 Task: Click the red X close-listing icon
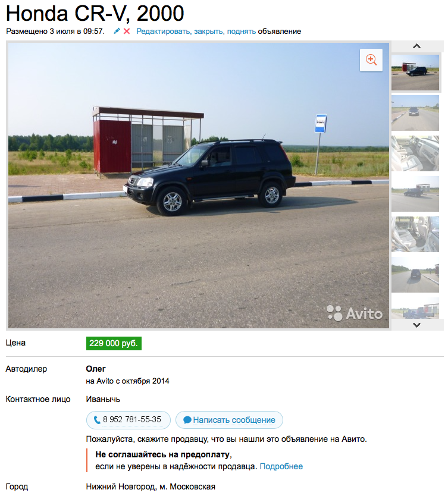tap(127, 31)
